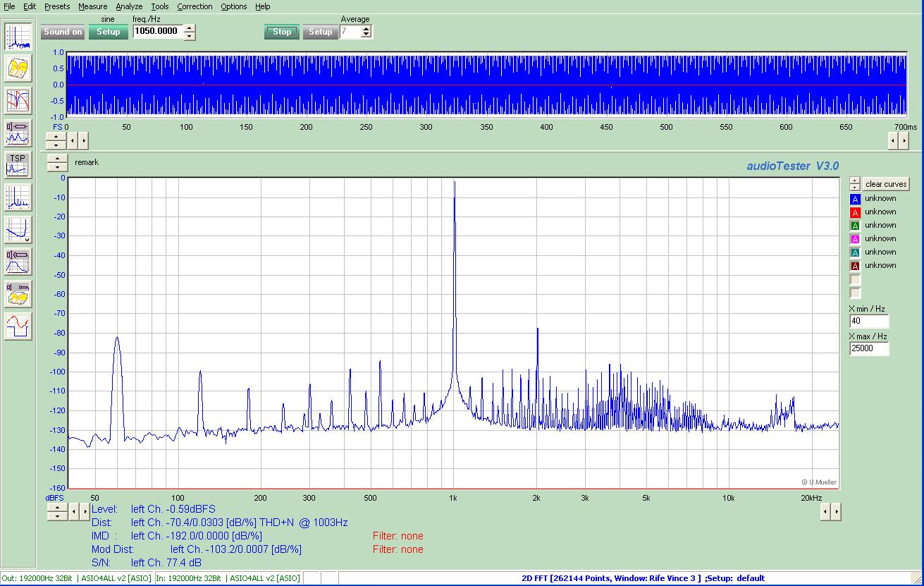Shift oscilloscope view left near FS
Viewport: 924px width, 586px height.
point(73,140)
